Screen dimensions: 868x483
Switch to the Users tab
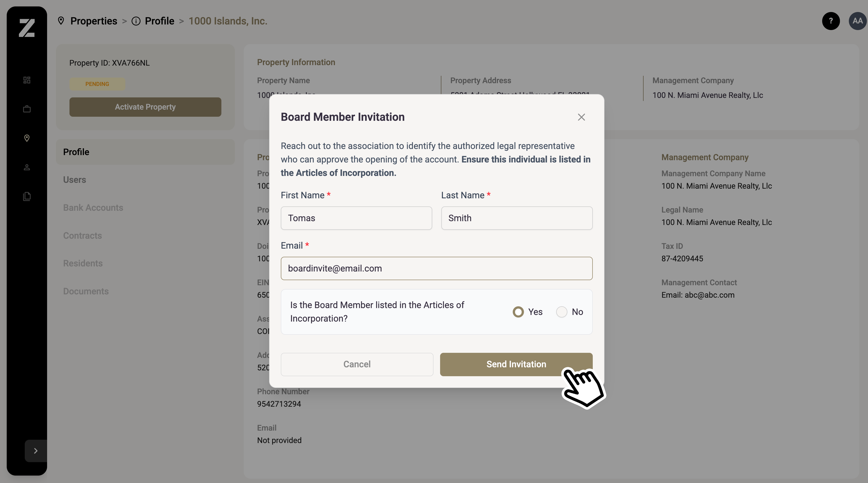75,180
